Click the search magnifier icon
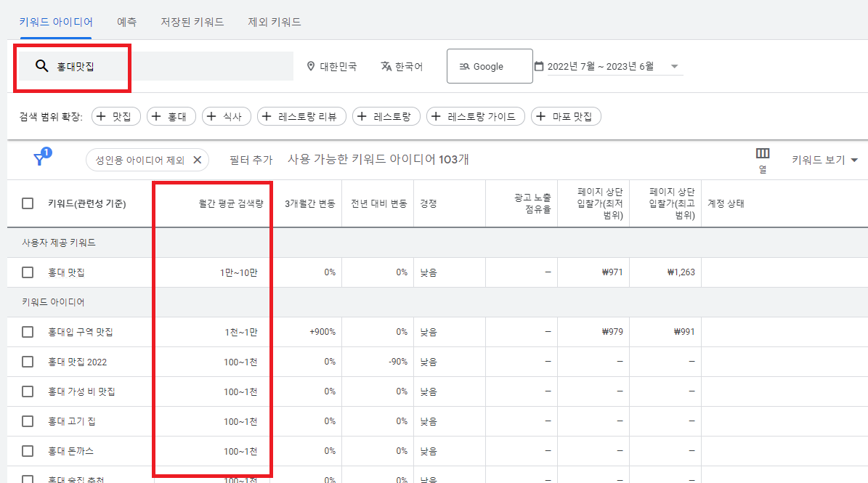The width and height of the screenshot is (868, 483). [41, 66]
